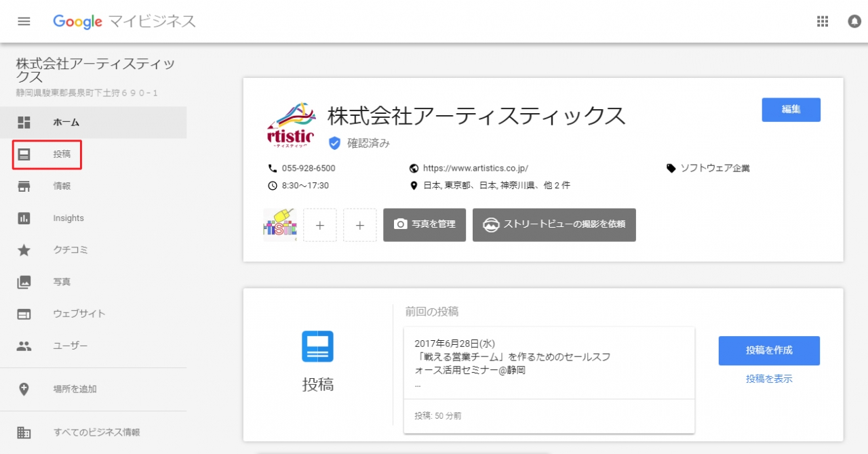Click the first add-photo plus box

[320, 225]
